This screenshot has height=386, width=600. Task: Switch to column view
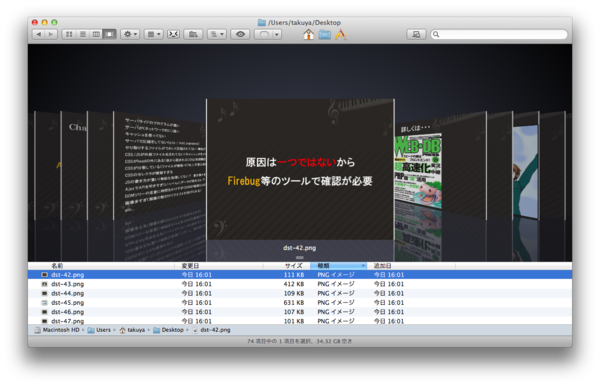96,34
